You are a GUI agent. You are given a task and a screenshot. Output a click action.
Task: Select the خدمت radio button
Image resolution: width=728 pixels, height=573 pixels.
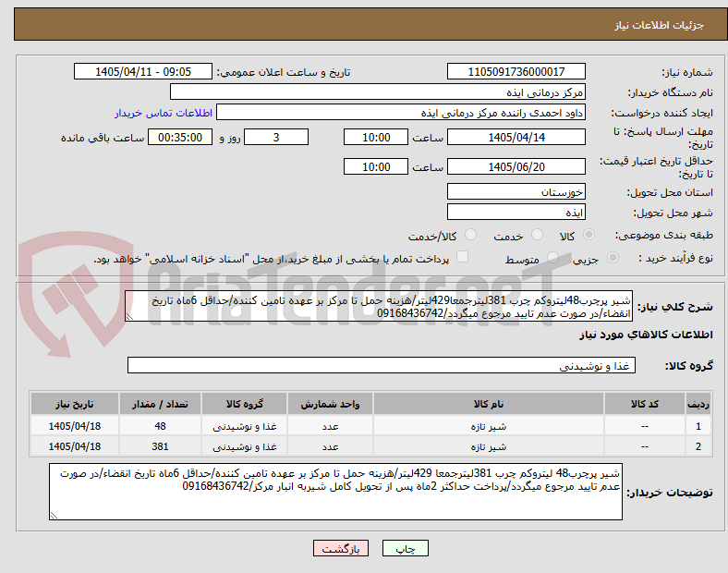point(537,235)
